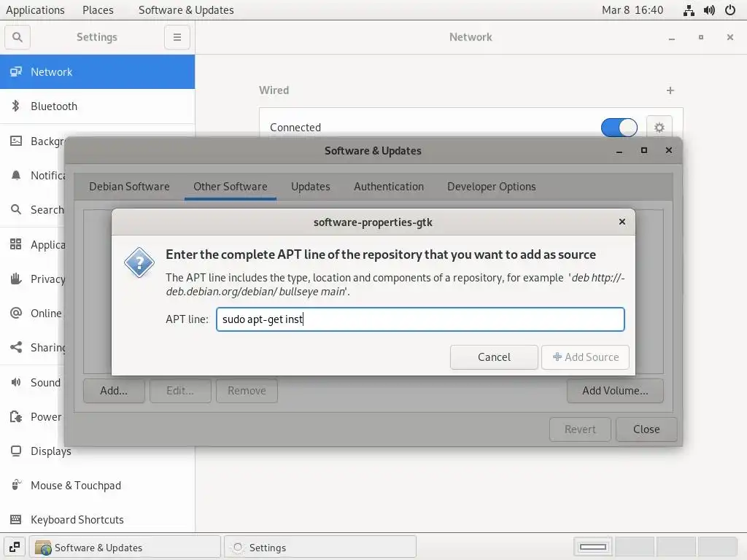Toggle the Wired connection switch off
Image resolution: width=747 pixels, height=560 pixels.
click(x=619, y=128)
